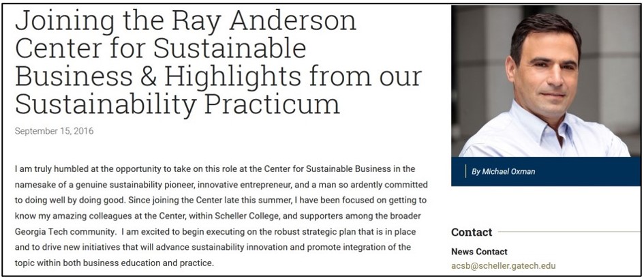Click the words "Sustainability Practicum" in the headline
Image resolution: width=644 pixels, height=279 pixels.
click(177, 104)
